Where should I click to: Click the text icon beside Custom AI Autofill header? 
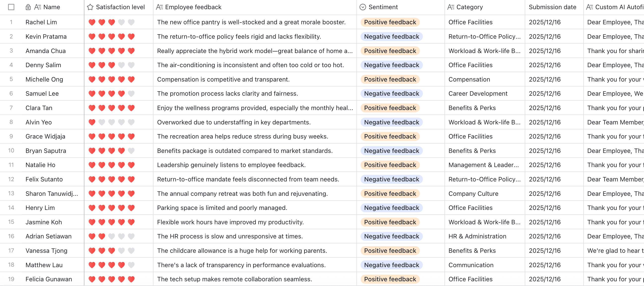(x=589, y=7)
